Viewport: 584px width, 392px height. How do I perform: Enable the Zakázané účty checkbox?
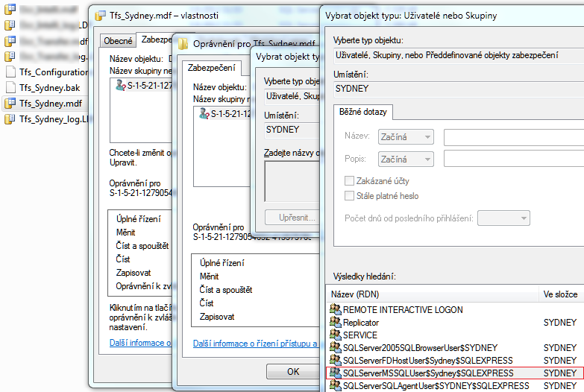[x=349, y=181]
